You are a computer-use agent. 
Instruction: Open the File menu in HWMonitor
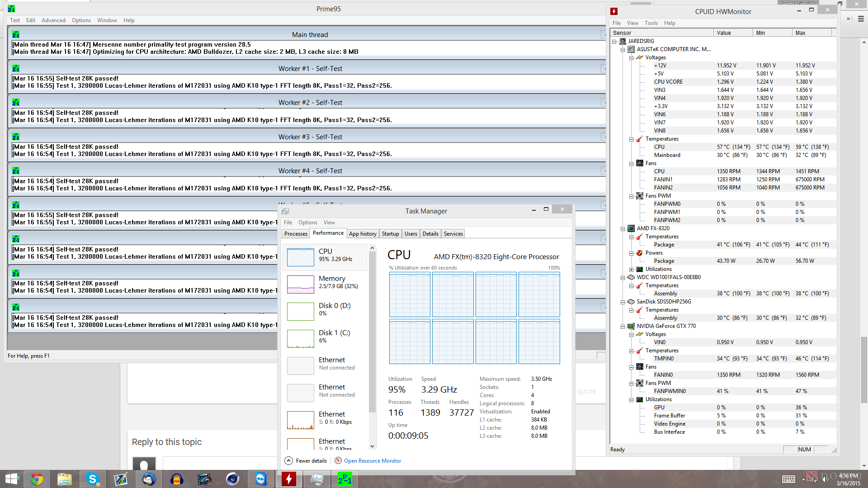pyautogui.click(x=617, y=23)
